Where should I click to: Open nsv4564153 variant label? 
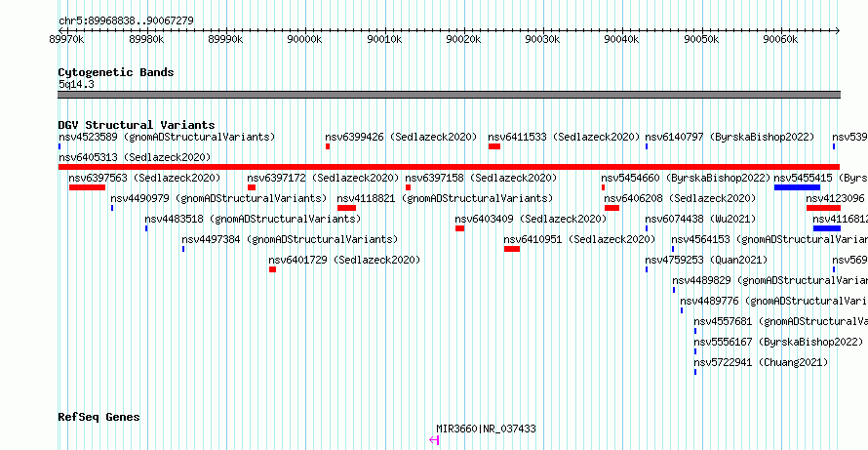[x=769, y=239]
